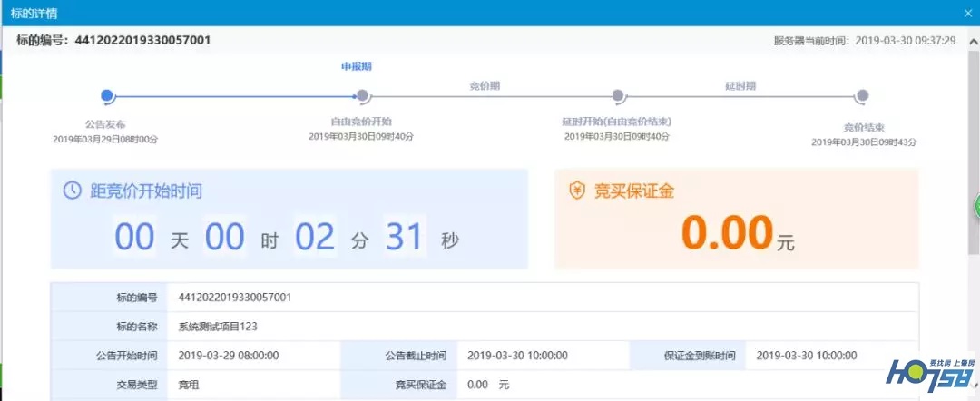980x401 pixels.
Task: Click the header 标的编号：4412022019330057001
Action: [x=113, y=41]
